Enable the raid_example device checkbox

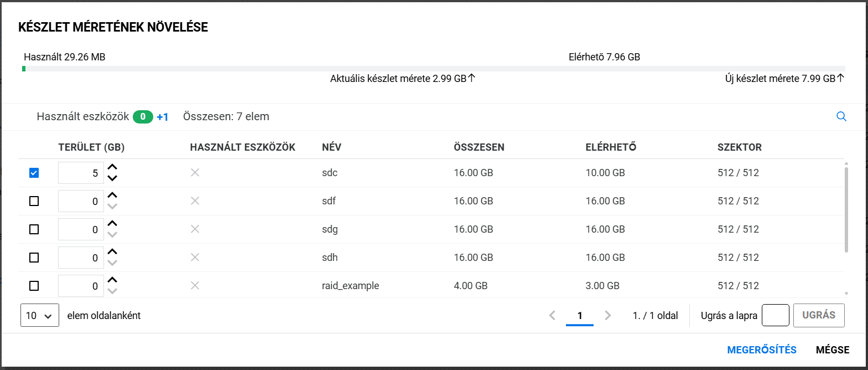(x=34, y=286)
